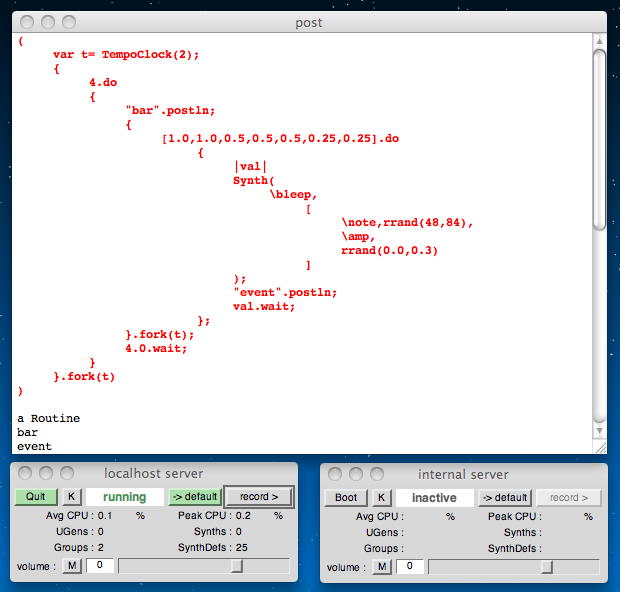Click the 'bar' output line at bottom
The image size is (620, 592).
pos(27,432)
